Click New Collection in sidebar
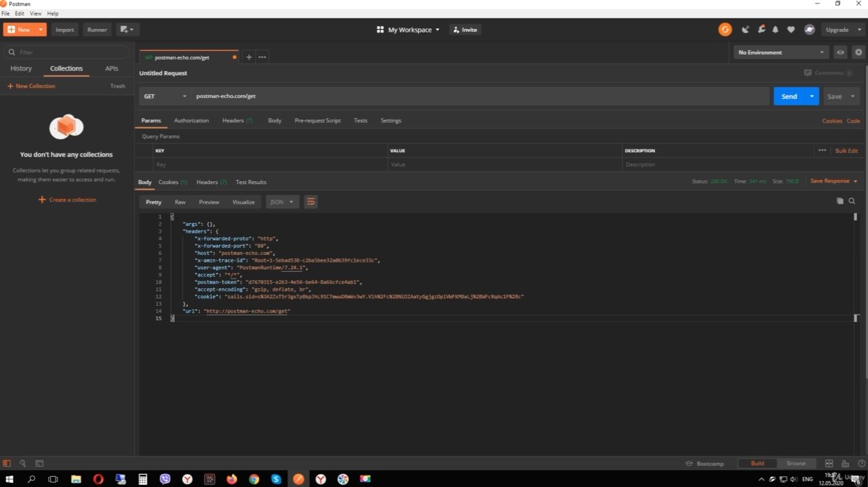 (31, 86)
